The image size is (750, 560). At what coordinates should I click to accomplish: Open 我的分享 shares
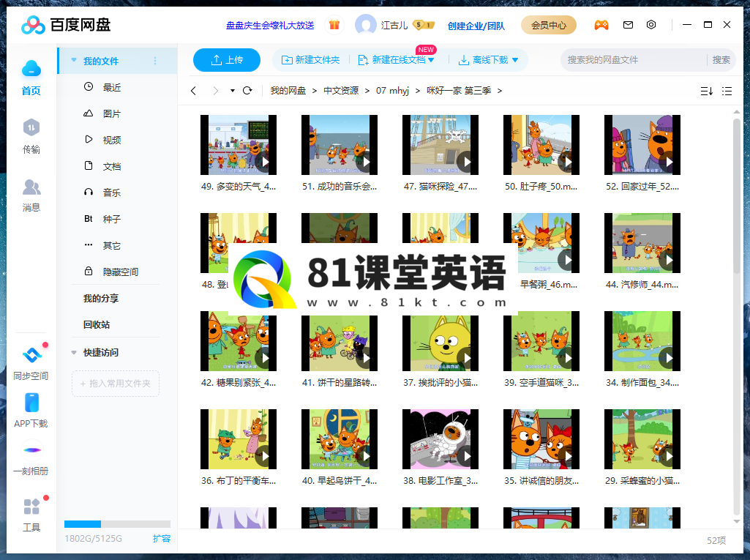(101, 298)
